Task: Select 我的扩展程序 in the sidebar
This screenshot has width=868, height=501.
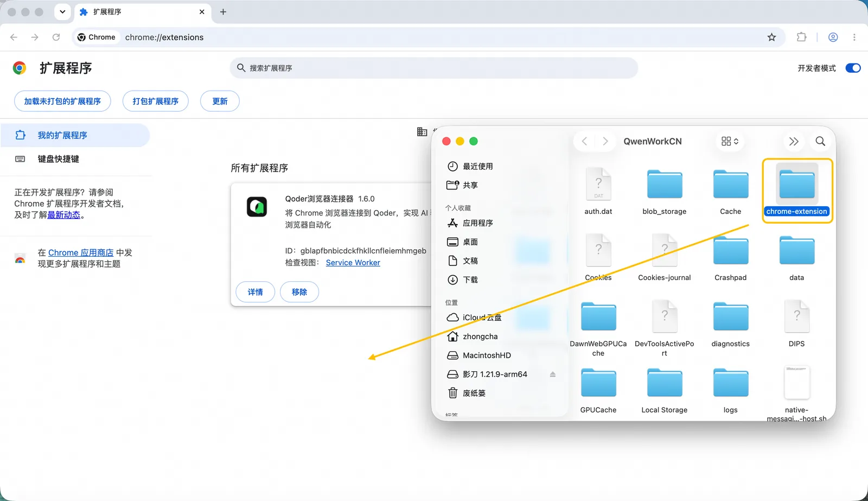Action: (x=75, y=135)
